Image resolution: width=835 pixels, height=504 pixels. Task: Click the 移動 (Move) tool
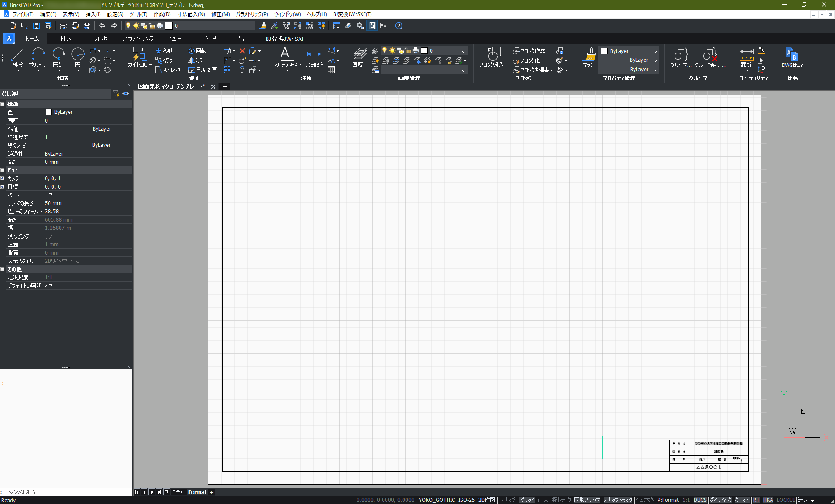pos(164,51)
